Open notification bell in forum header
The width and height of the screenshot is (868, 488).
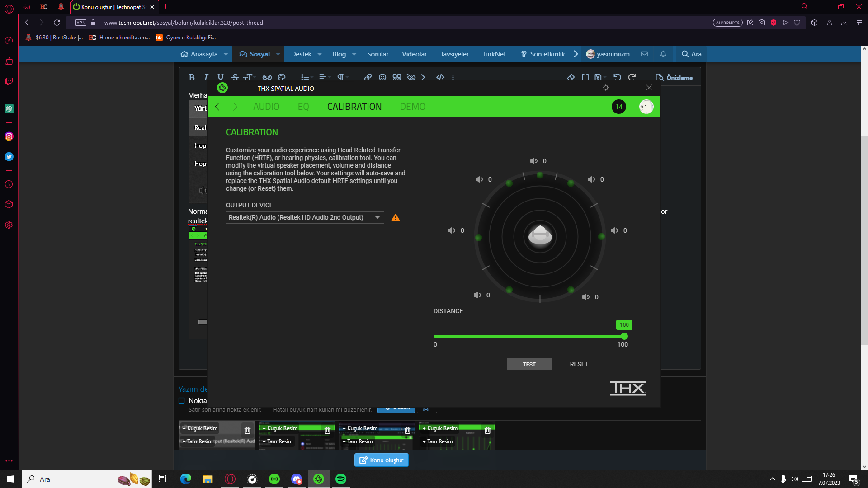pos(663,54)
